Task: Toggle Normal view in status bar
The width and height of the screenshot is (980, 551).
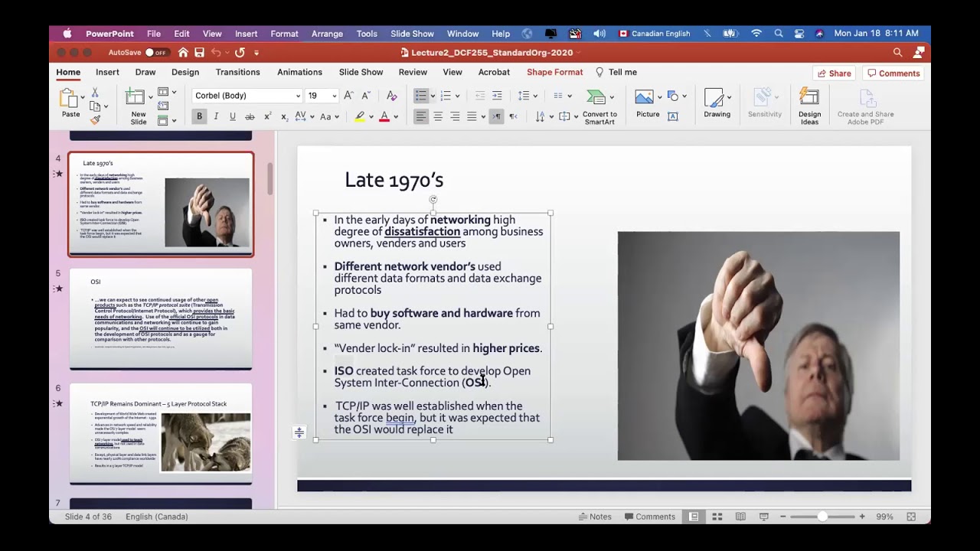Action: [694, 517]
